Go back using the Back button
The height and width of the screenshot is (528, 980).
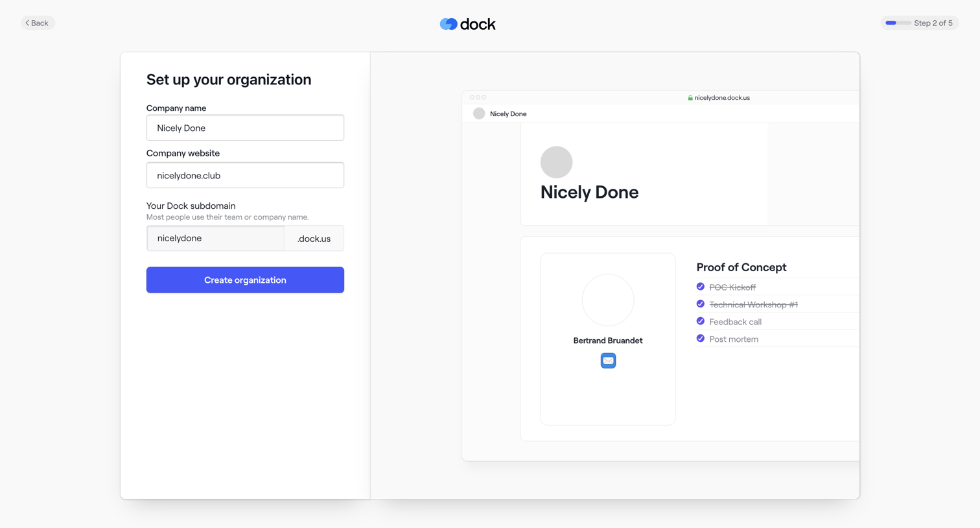point(38,23)
